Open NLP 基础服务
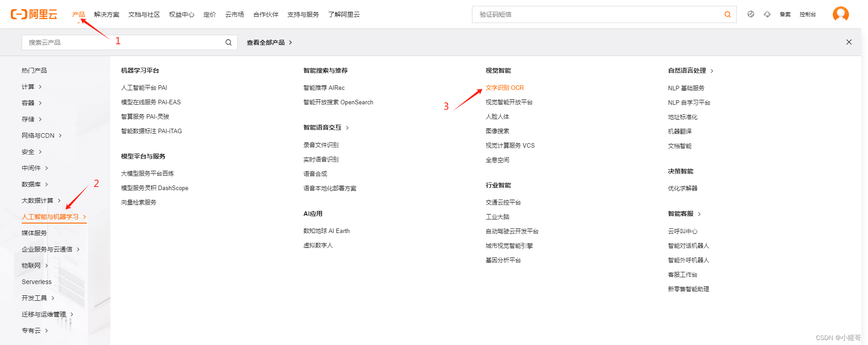This screenshot has width=868, height=345. pyautogui.click(x=686, y=88)
